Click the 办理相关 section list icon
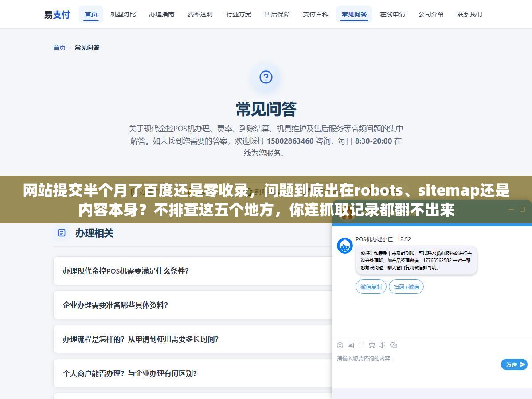 (x=62, y=233)
